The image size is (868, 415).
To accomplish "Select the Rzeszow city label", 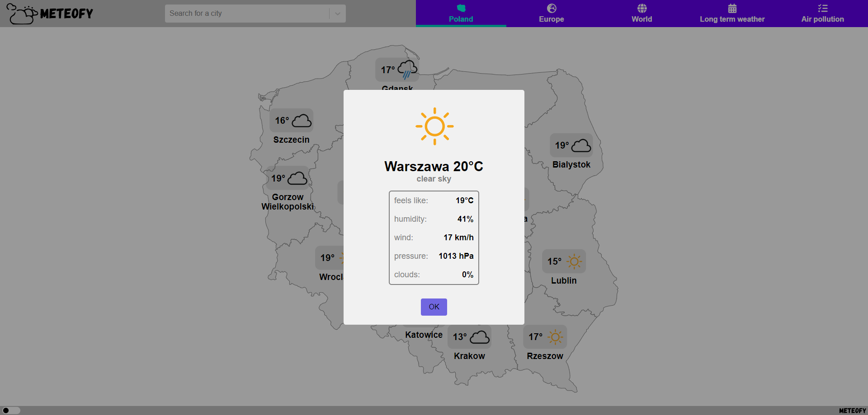I will tap(545, 356).
